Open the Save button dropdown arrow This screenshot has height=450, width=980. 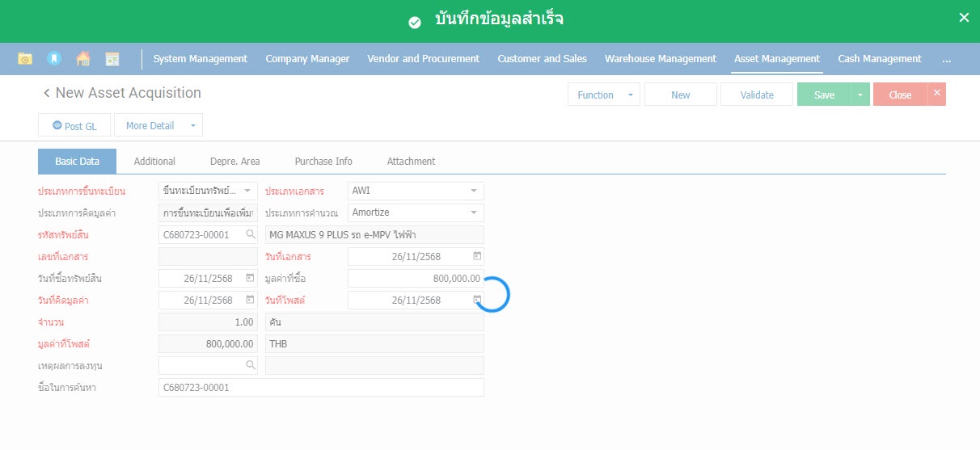click(x=860, y=95)
